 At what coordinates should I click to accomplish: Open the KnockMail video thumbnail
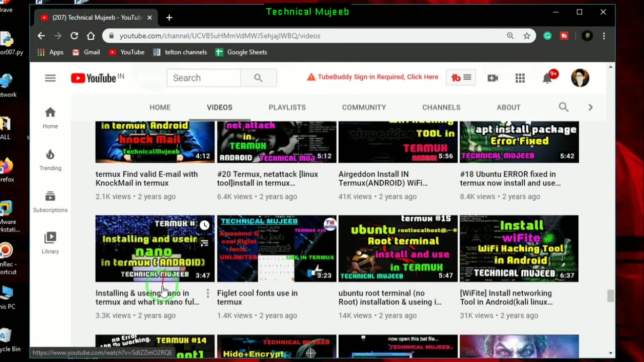155,142
